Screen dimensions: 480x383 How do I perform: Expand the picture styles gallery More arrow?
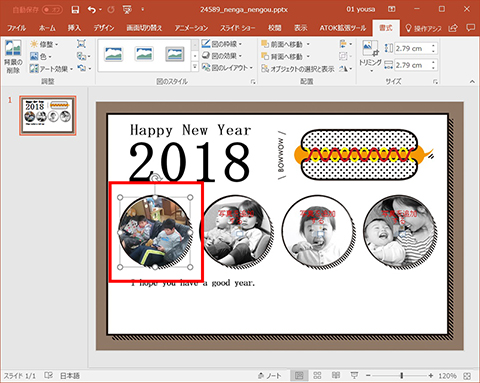(x=195, y=67)
